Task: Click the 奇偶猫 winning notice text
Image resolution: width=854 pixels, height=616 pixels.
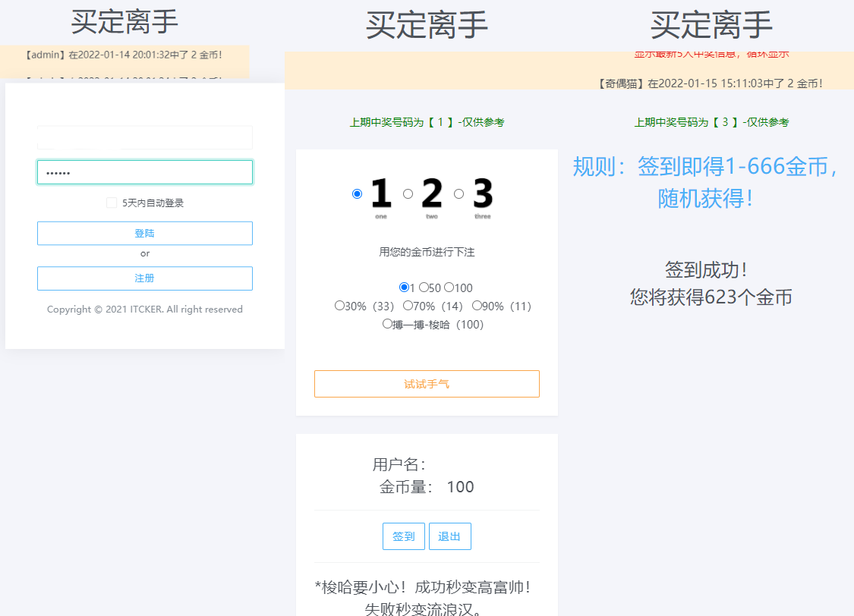Action: click(x=711, y=83)
